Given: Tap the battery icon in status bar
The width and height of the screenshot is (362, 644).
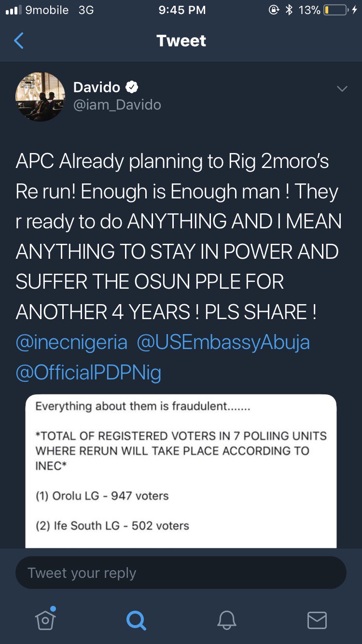Looking at the screenshot, I should [x=336, y=10].
